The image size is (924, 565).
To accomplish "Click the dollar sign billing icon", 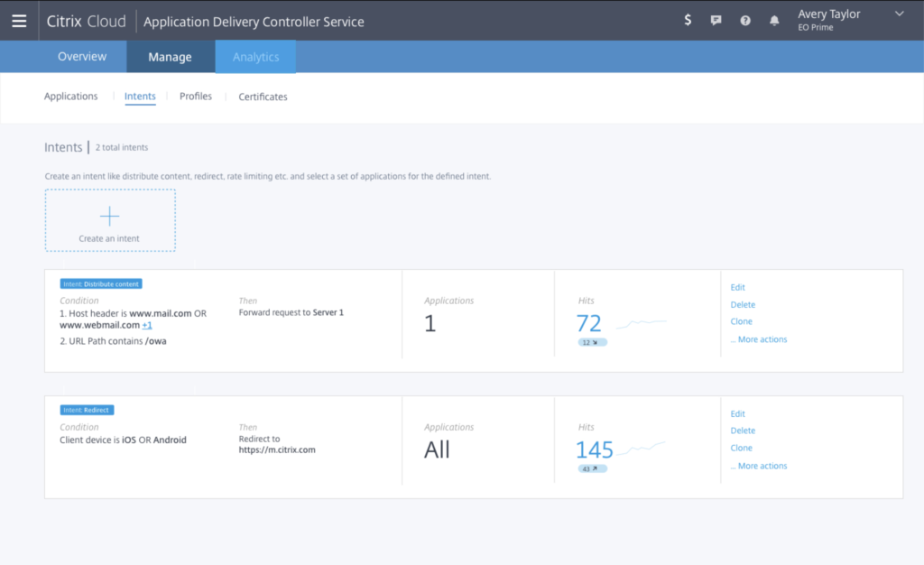I will point(688,21).
